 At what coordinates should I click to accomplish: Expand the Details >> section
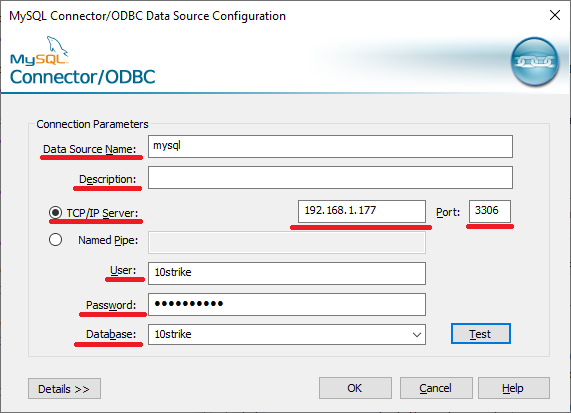(64, 389)
